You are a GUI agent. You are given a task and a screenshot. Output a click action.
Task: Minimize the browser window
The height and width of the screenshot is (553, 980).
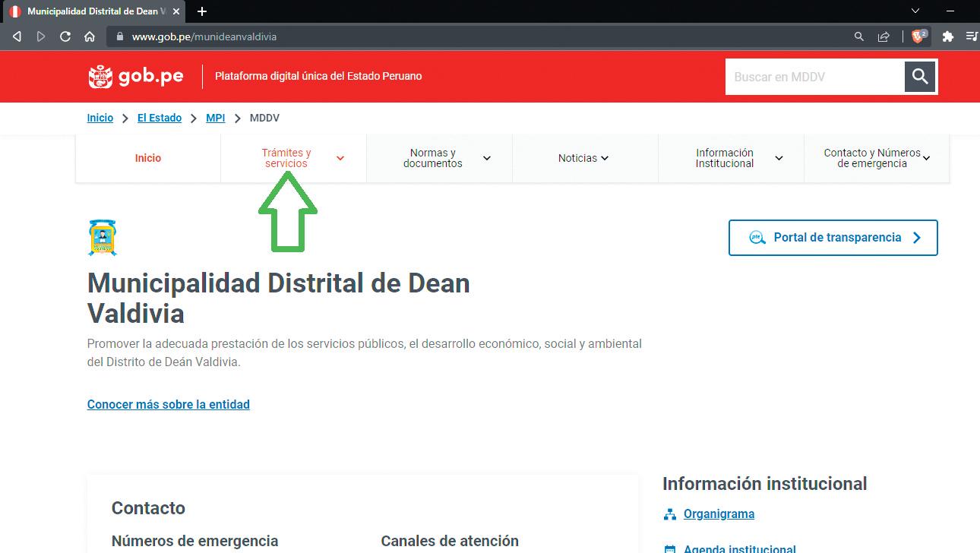950,11
